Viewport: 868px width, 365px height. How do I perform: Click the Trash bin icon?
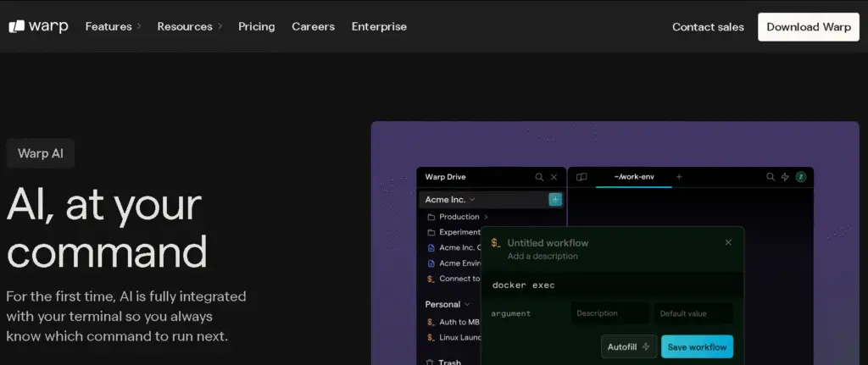pos(430,362)
